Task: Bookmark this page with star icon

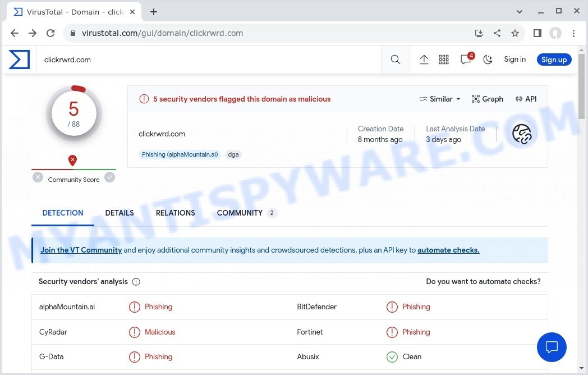Action: point(515,33)
